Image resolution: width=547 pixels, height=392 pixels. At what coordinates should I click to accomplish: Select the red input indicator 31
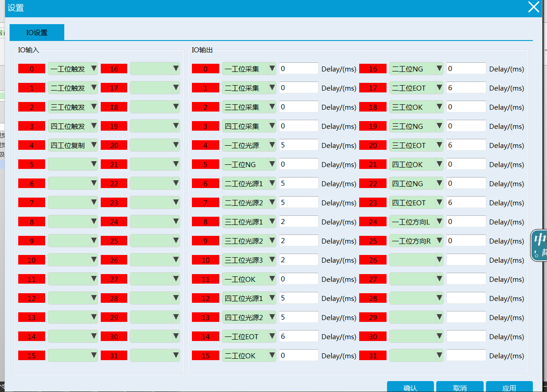pos(114,356)
